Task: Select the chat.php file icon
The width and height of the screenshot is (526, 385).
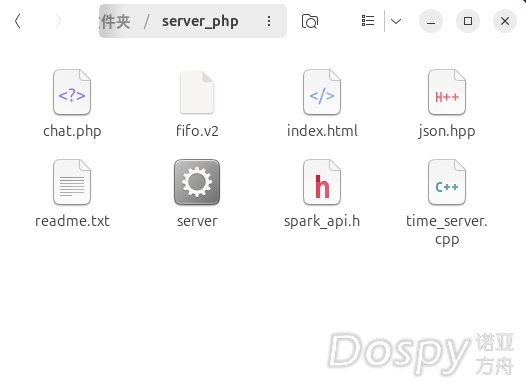Action: [72, 92]
